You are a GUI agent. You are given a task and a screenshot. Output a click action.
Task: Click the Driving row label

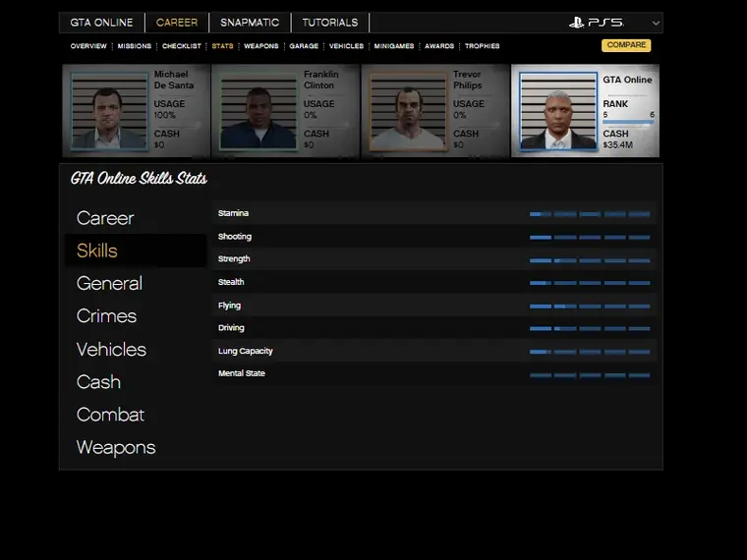[x=231, y=327]
